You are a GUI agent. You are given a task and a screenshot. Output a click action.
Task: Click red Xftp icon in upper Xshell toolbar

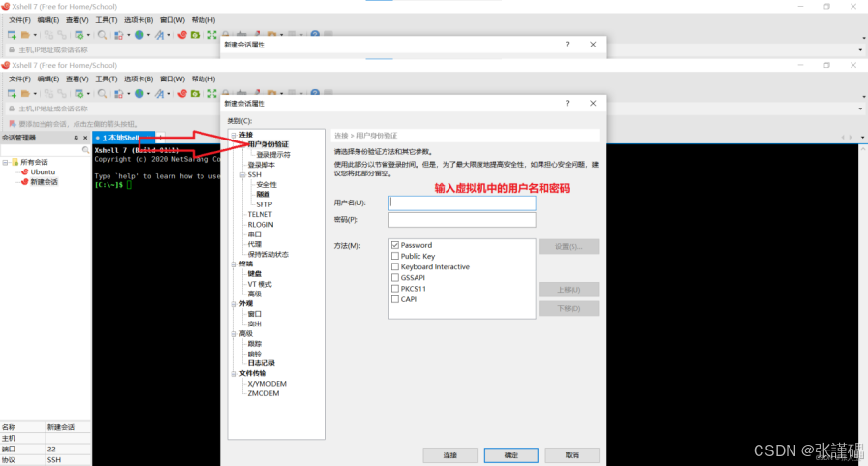[182, 35]
